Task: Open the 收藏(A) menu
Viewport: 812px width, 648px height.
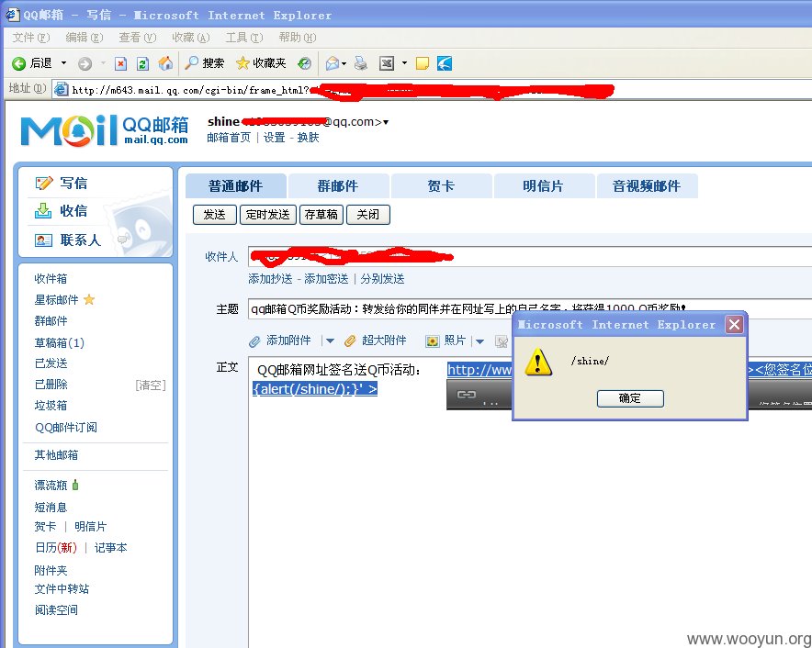Action: pos(190,38)
